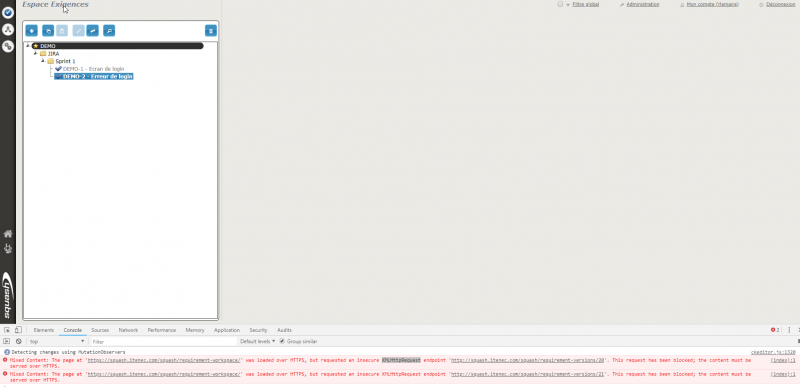
Task: Open the Filtre global dropdown arrow
Action: click(x=568, y=5)
